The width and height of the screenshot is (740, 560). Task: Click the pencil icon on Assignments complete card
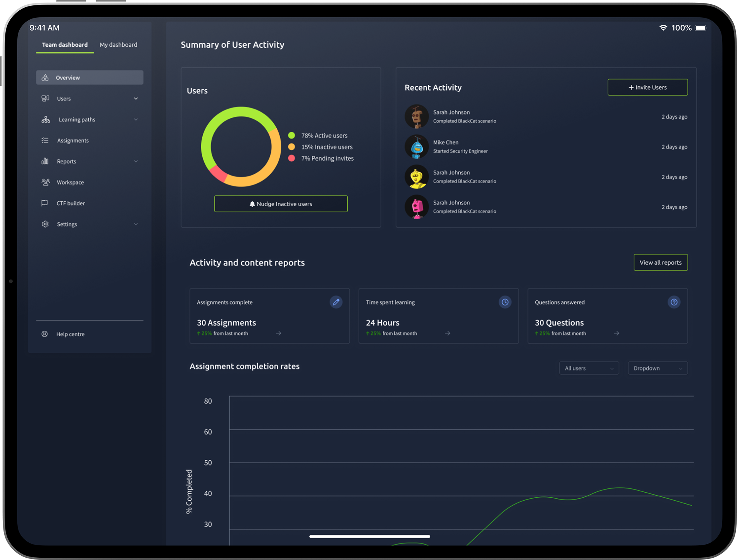[336, 302]
